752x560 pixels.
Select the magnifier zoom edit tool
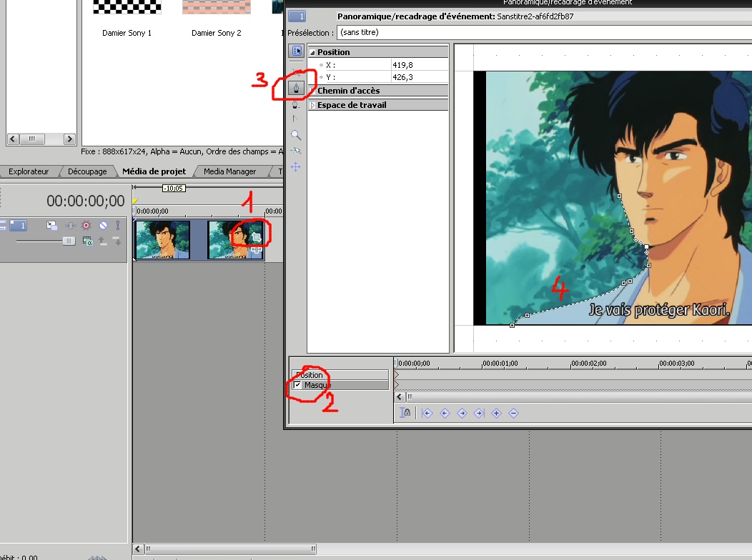pyautogui.click(x=296, y=135)
